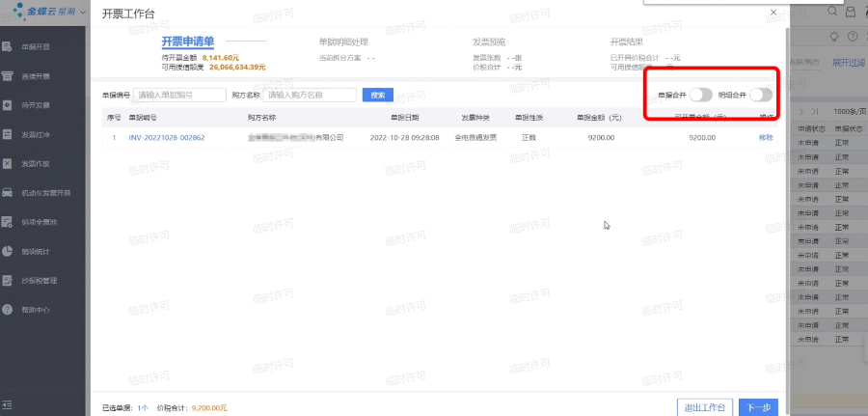The width and height of the screenshot is (868, 416).
Task: Click the 开票工作台 dialog title
Action: click(x=128, y=14)
